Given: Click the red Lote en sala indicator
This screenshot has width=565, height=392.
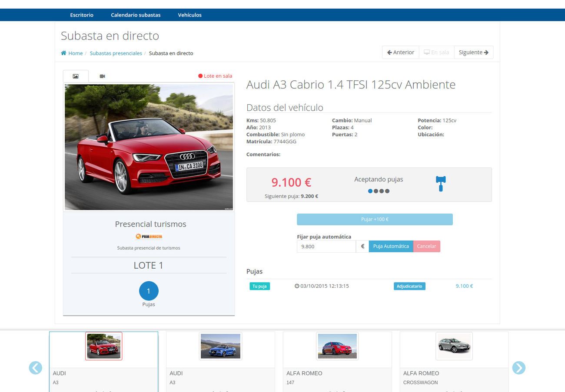Looking at the screenshot, I should click(x=215, y=76).
